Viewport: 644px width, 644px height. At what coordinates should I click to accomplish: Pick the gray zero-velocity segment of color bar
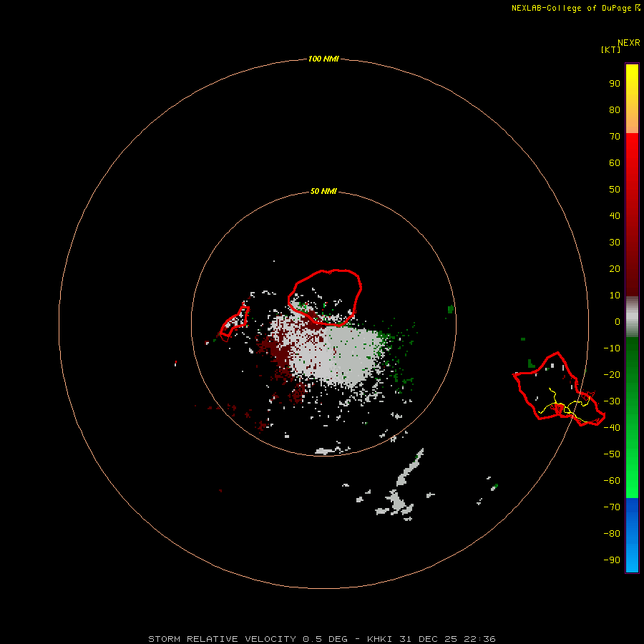tap(632, 316)
